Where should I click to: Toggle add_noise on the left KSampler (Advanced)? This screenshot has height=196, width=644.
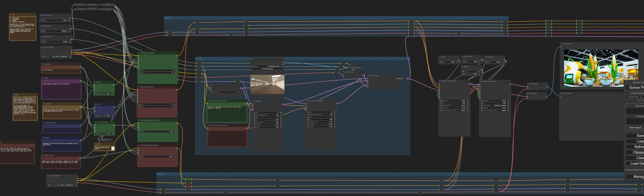[x=454, y=101]
